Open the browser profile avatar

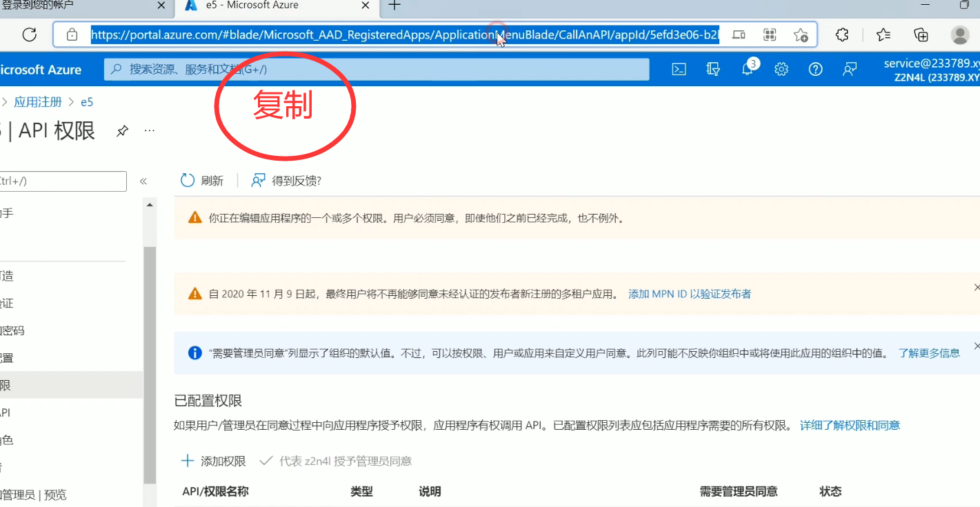[960, 34]
